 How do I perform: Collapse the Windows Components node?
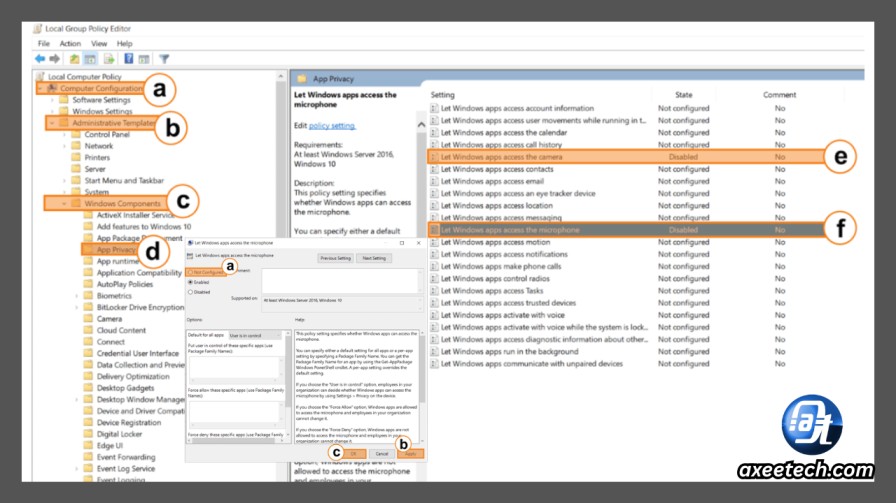(65, 203)
